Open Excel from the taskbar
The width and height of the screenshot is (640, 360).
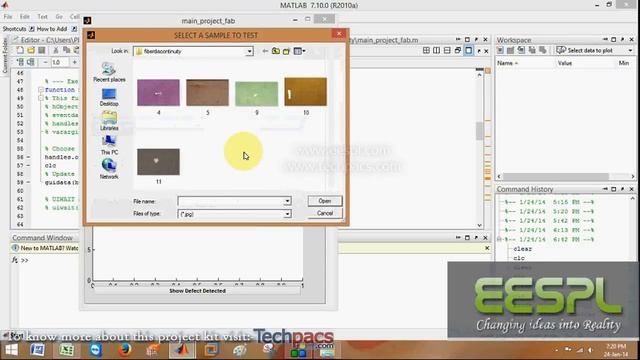tap(67, 350)
